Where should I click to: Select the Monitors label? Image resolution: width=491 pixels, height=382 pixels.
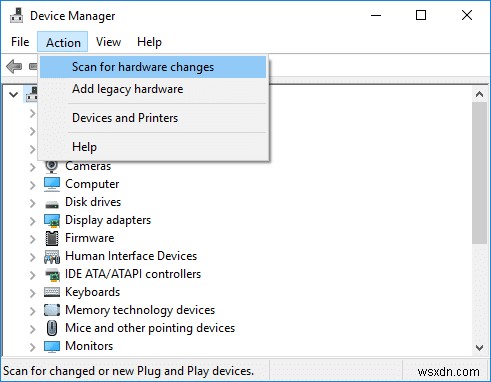tap(89, 346)
